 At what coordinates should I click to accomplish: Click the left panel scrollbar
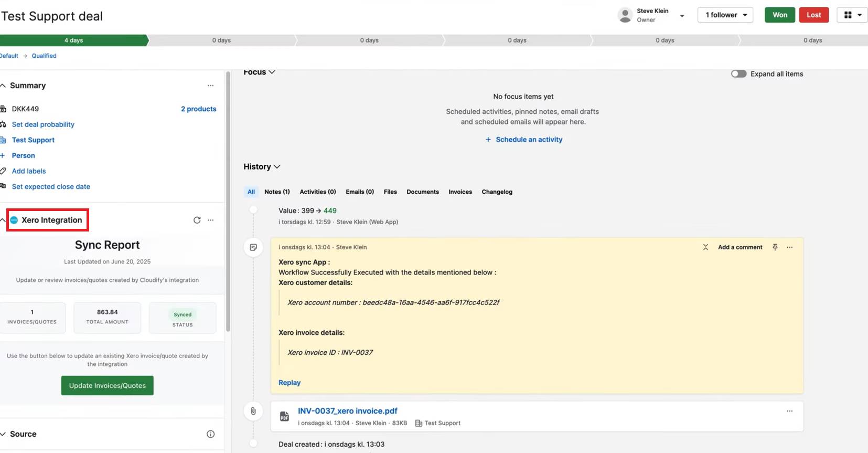pos(228,202)
